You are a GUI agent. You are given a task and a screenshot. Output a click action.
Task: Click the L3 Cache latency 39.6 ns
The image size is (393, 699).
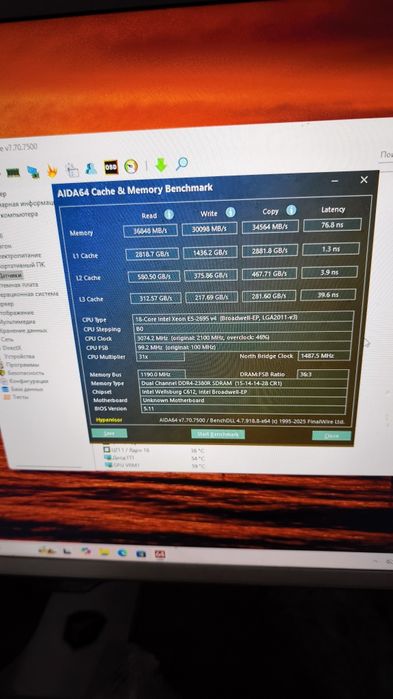(328, 295)
